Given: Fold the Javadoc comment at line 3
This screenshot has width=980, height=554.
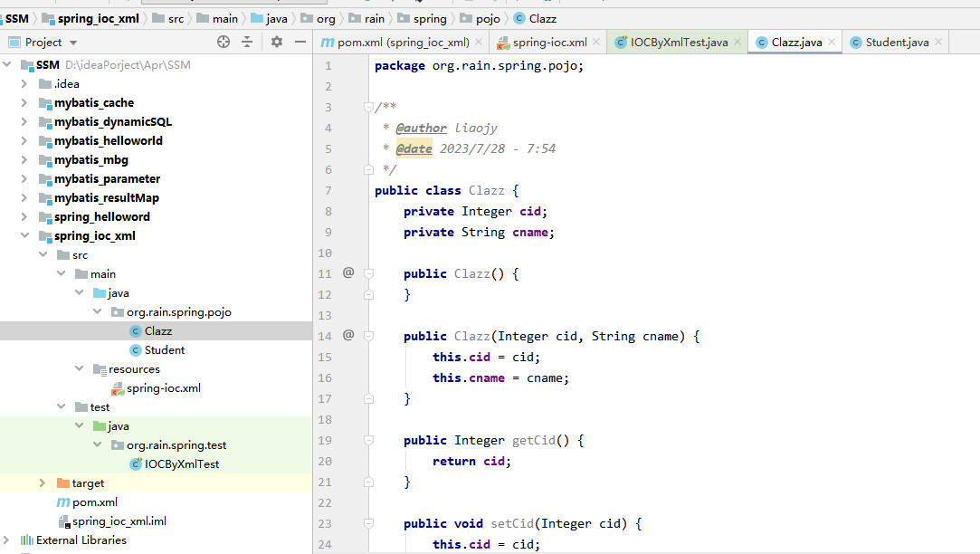Looking at the screenshot, I should click(369, 107).
